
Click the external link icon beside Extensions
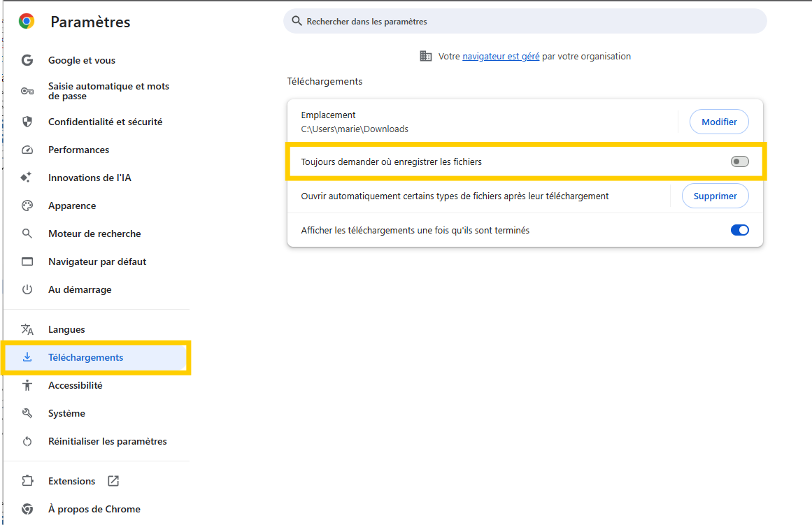(x=113, y=481)
